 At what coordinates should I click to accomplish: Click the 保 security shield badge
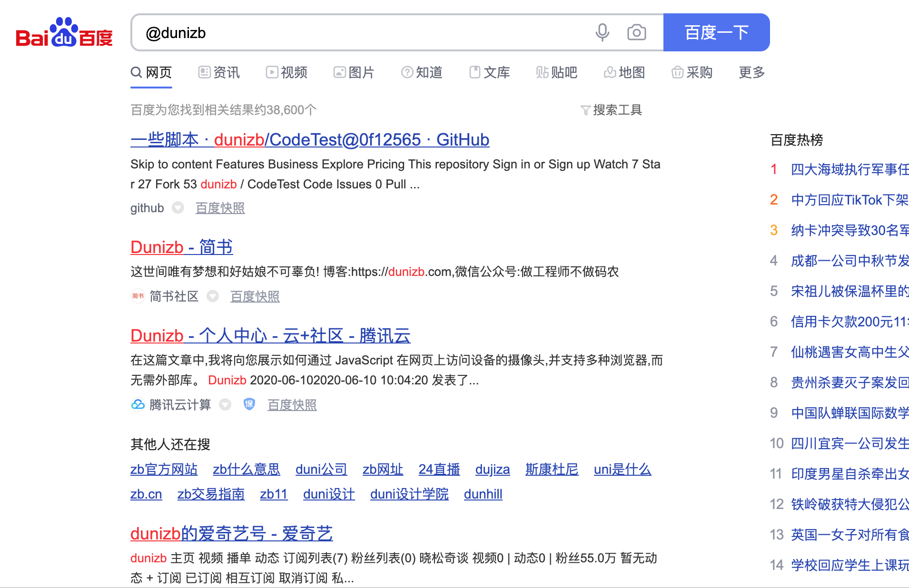click(249, 404)
